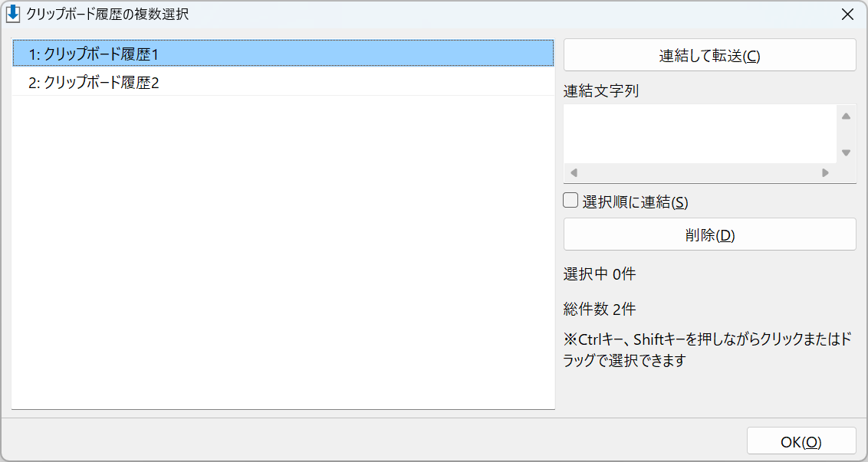The image size is (868, 462).
Task: Click the blue download app icon in title bar
Action: click(x=13, y=14)
